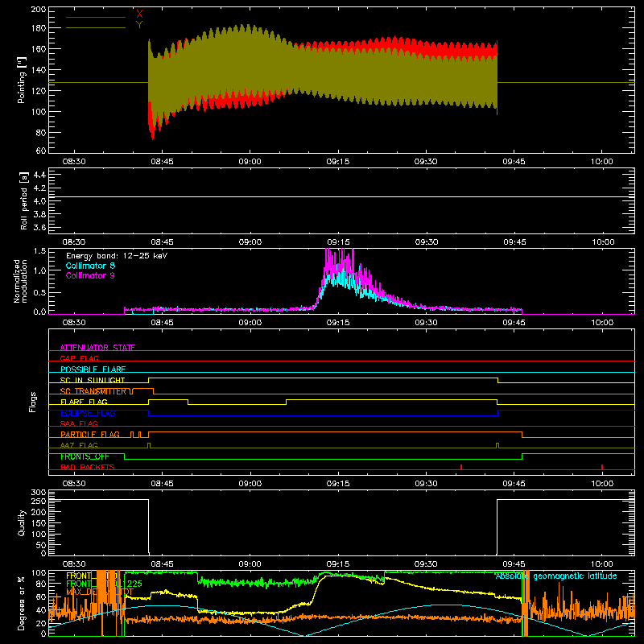
Task: Click the BAD_PACKETS label
Action: [88, 467]
